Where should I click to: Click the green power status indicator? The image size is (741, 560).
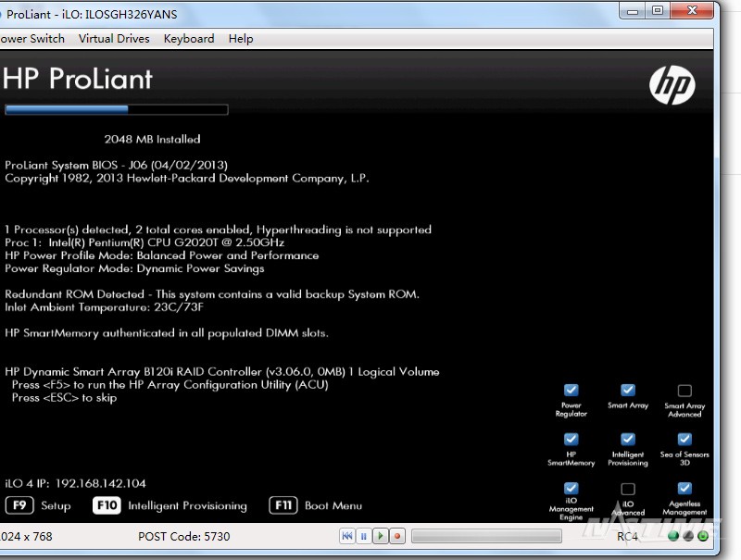tap(703, 536)
